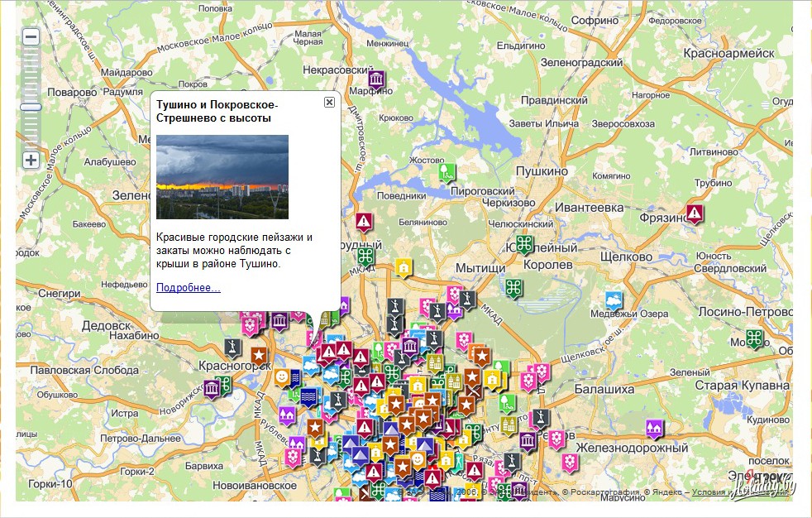Image resolution: width=812 pixels, height=518 pixels.
Task: Click purple museum marker southwest of Красногорск
Action: click(x=213, y=388)
